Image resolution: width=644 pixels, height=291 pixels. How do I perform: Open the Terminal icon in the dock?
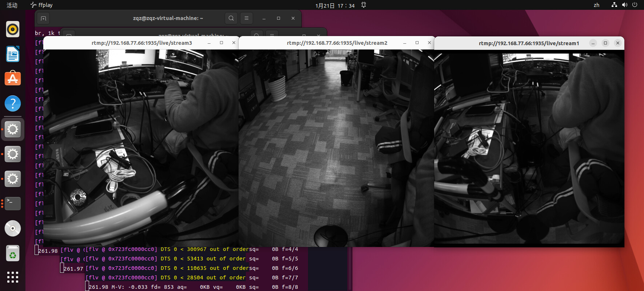point(13,203)
